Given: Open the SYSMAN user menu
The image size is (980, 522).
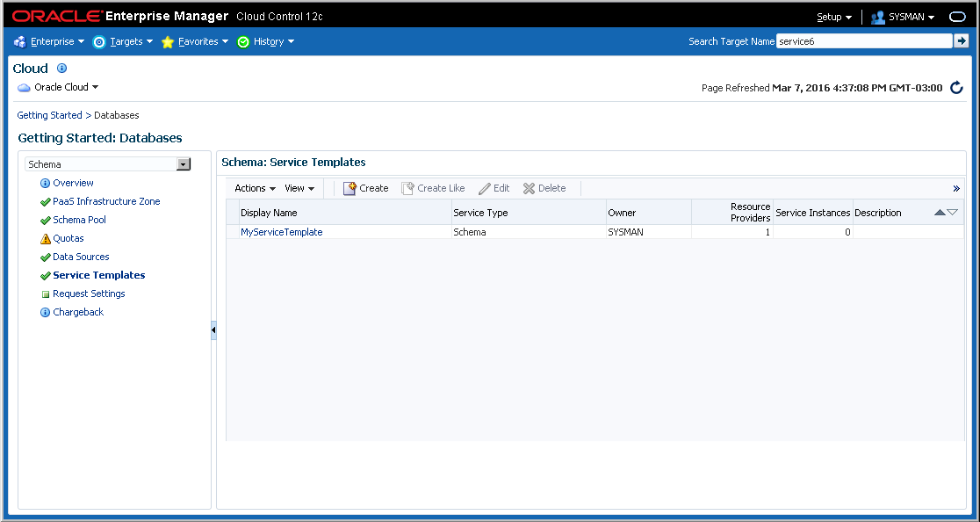Looking at the screenshot, I should [912, 17].
